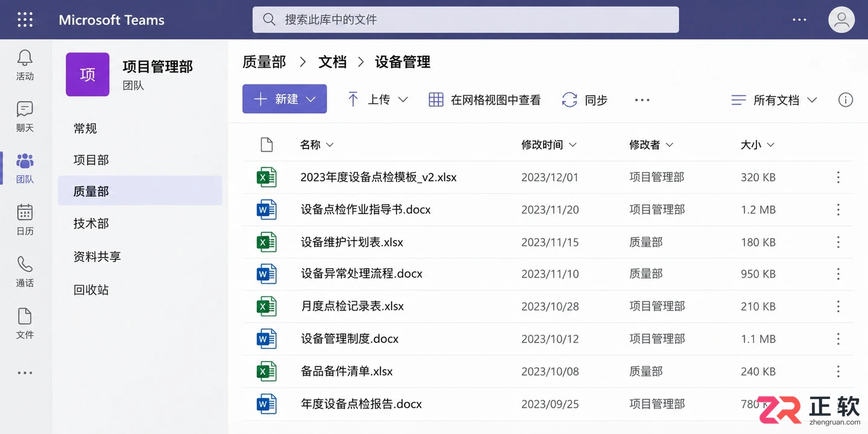Go to 质量部 breadcrumb link

click(264, 61)
